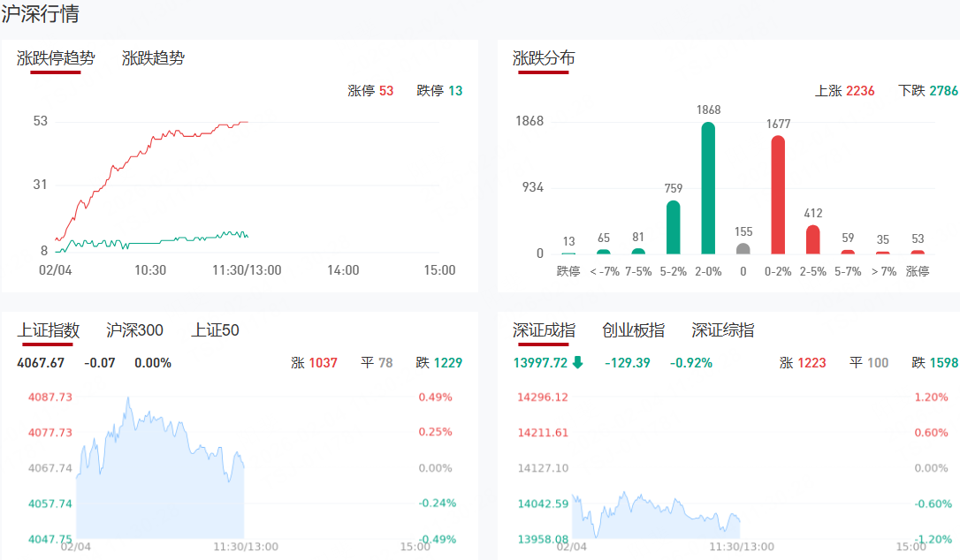Screen dimensions: 960x560
Task: Click the 沪深行情 page heading
Action: pyautogui.click(x=40, y=15)
